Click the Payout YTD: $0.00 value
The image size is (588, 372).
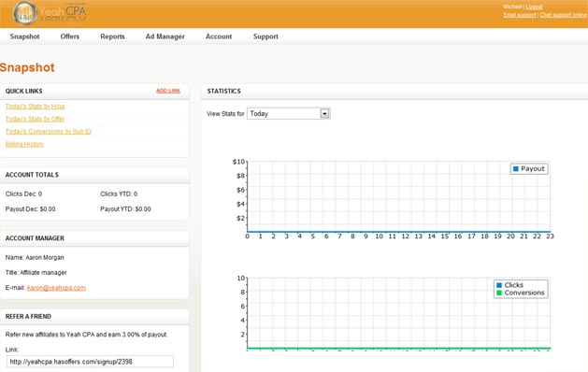coord(125,208)
